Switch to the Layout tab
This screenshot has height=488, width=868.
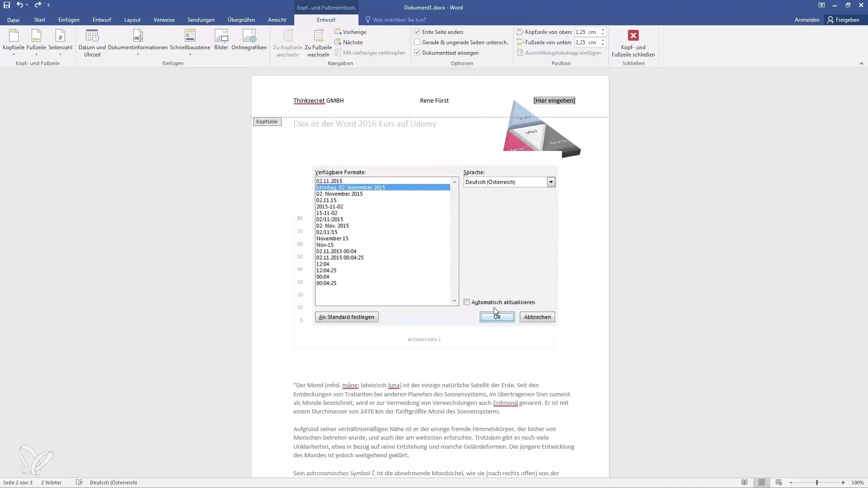click(132, 20)
